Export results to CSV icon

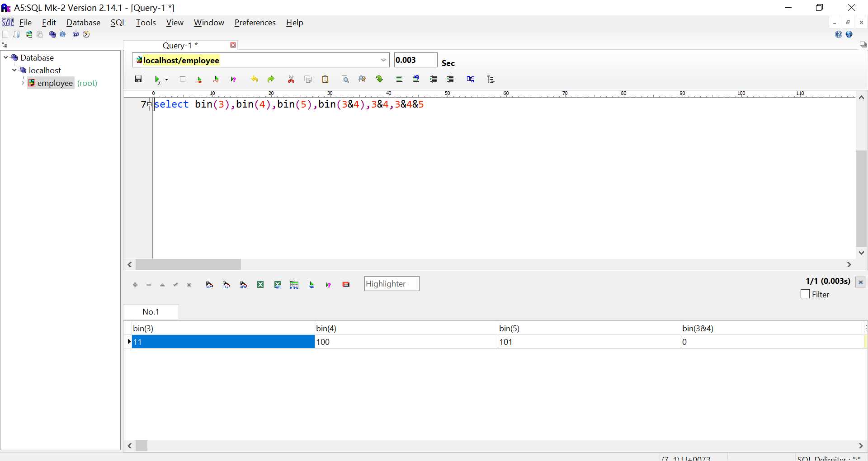click(x=209, y=285)
